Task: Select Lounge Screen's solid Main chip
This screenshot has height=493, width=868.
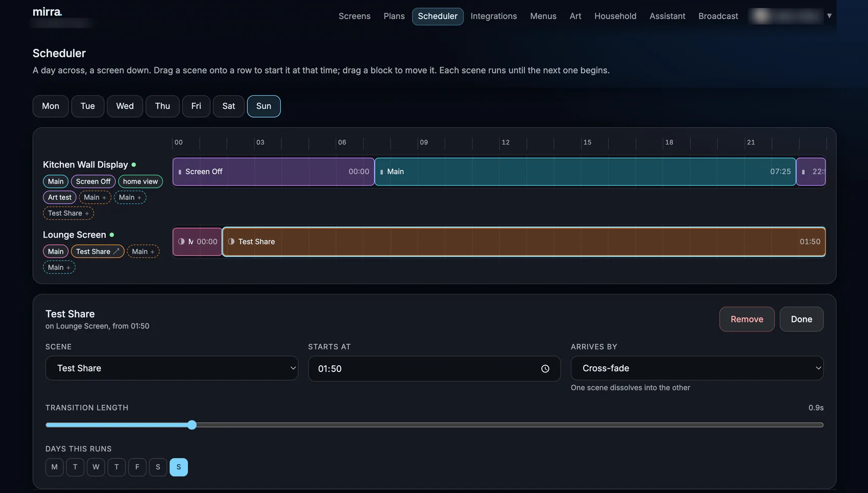Action: tap(56, 251)
